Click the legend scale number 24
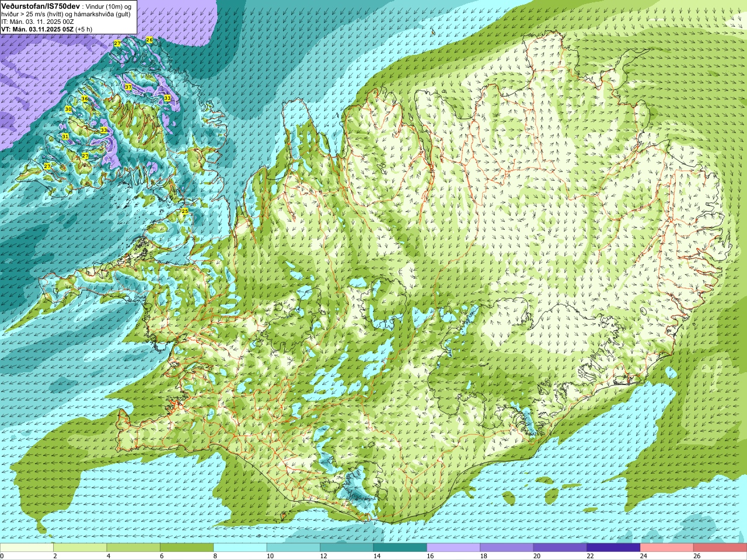The width and height of the screenshot is (747, 560). pos(644,556)
